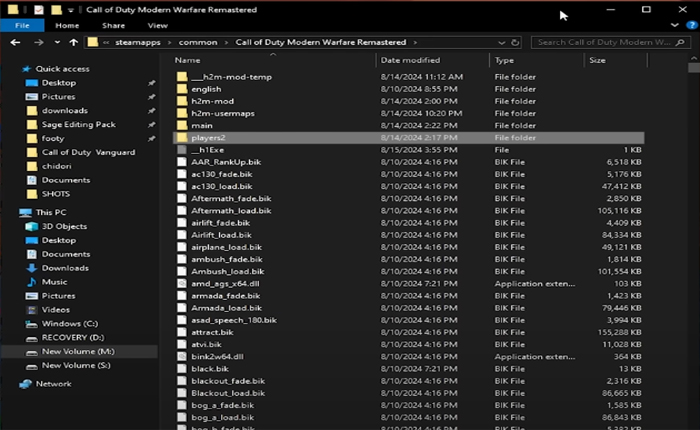Select the __h1Exe file
The image size is (700, 430).
click(208, 150)
